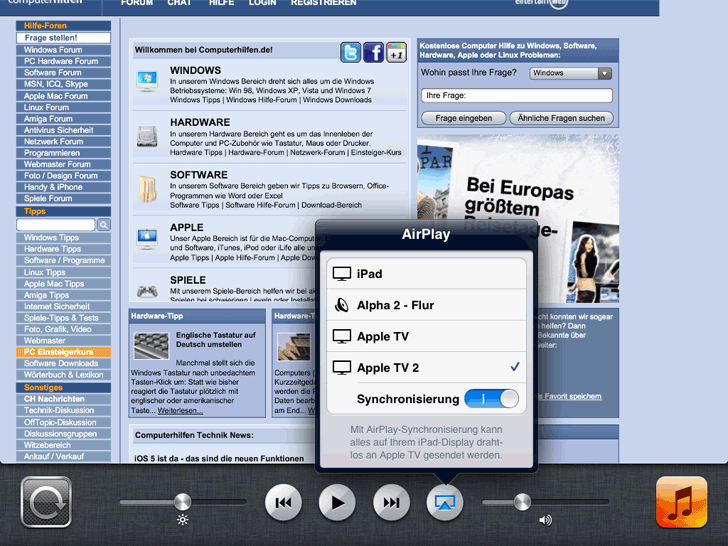
Task: Open the Windows category dropdown
Action: (x=570, y=73)
